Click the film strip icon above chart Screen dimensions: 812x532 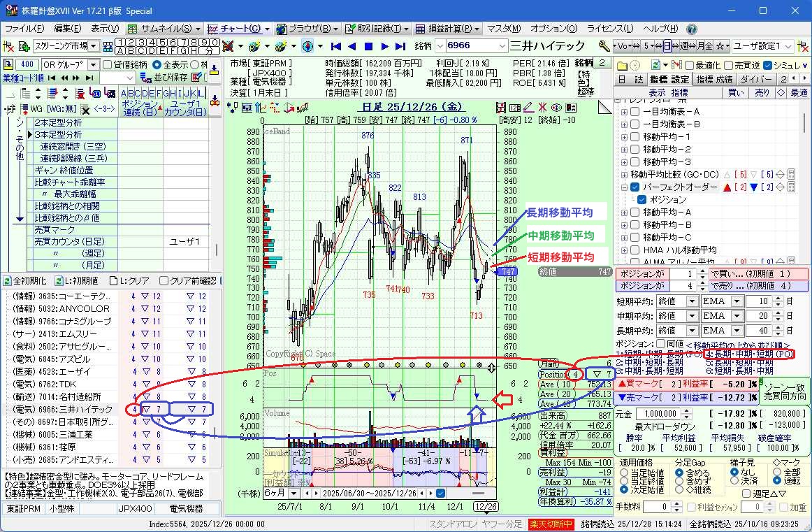click(500, 107)
